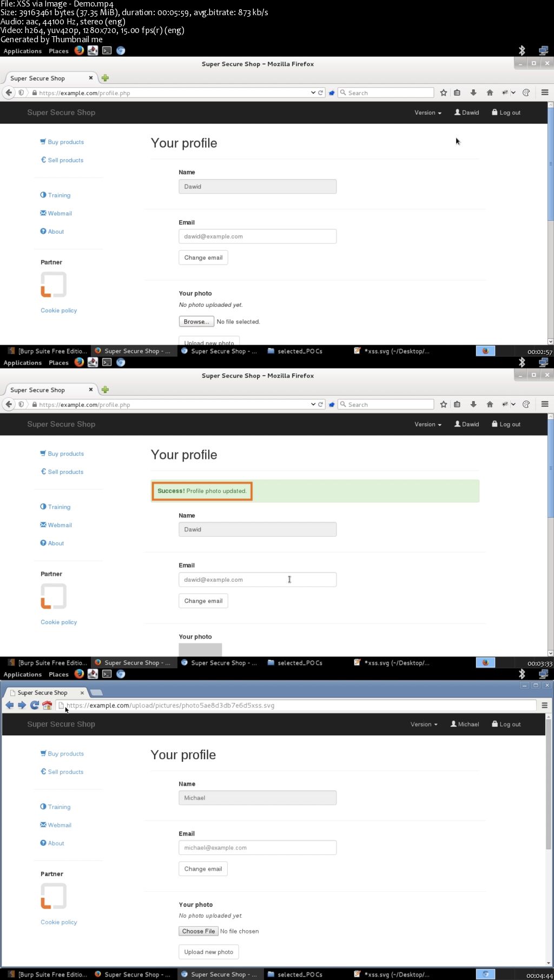Click Firefox search box in 00:02:57 frame
Image resolution: width=554 pixels, height=980 pixels.
[x=386, y=93]
